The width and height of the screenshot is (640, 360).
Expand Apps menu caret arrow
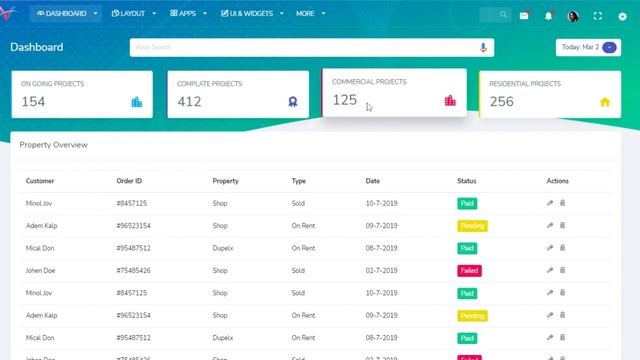205,13
